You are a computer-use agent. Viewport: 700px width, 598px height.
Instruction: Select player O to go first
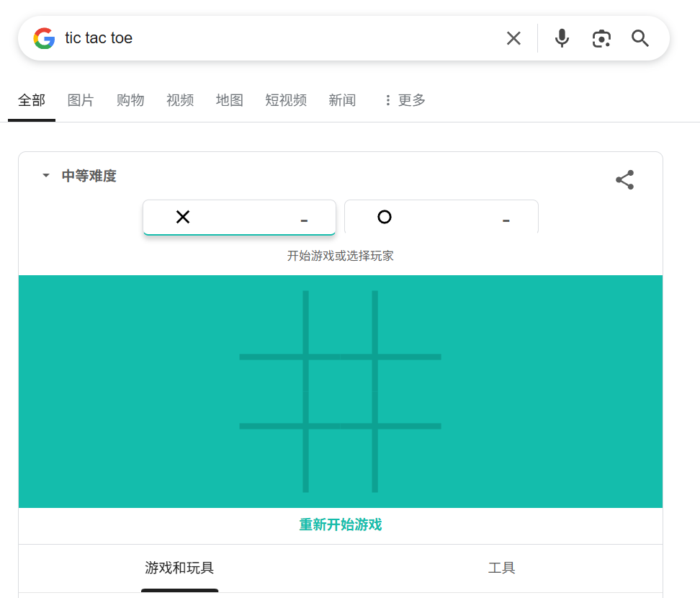coord(441,218)
